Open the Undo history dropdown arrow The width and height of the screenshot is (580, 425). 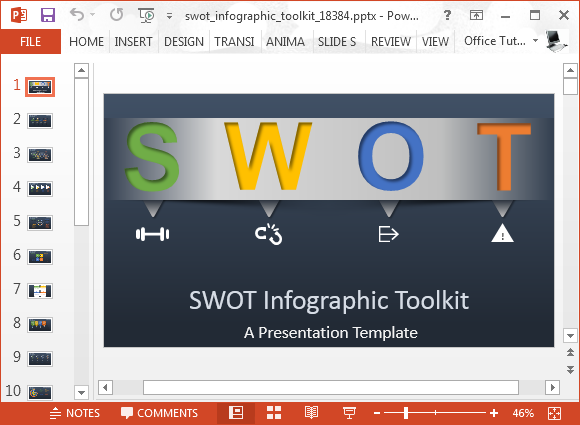(x=93, y=15)
